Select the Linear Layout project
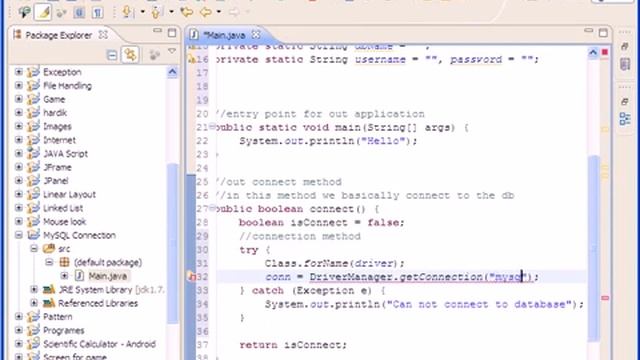Image resolution: width=640 pixels, height=360 pixels. coord(69,195)
